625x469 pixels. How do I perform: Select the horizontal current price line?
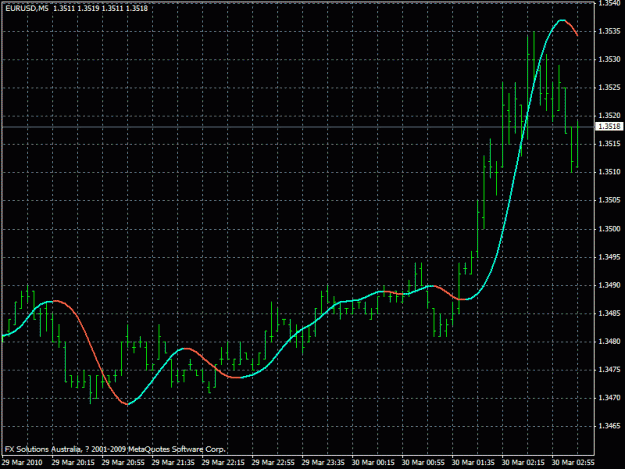[297, 127]
